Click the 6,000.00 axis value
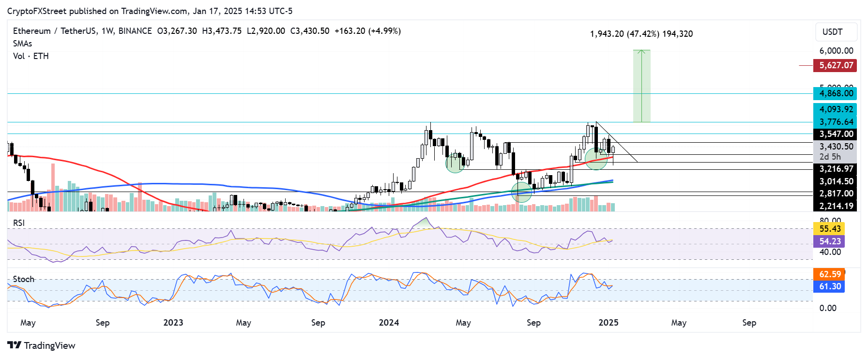This screenshot has width=868, height=358. [x=836, y=51]
